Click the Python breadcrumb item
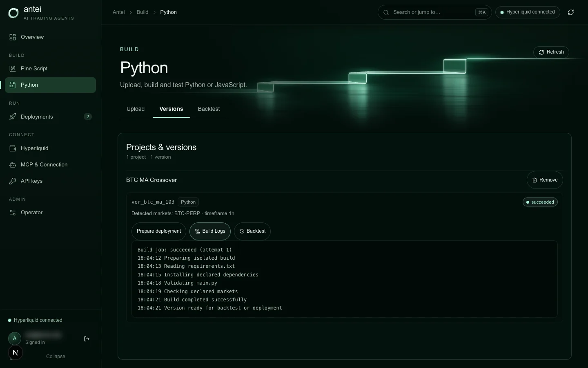588x368 pixels. (169, 12)
